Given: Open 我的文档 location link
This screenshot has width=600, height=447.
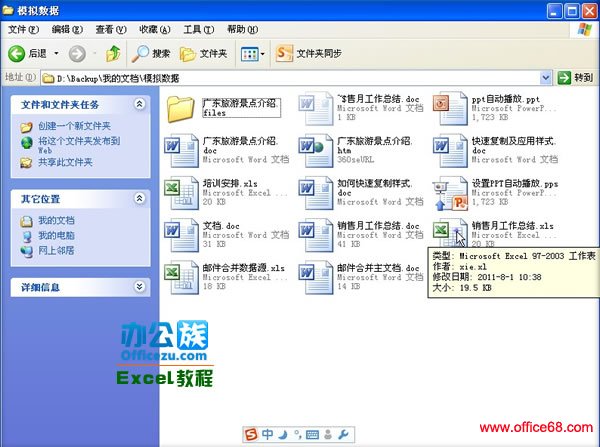Looking at the screenshot, I should [56, 220].
